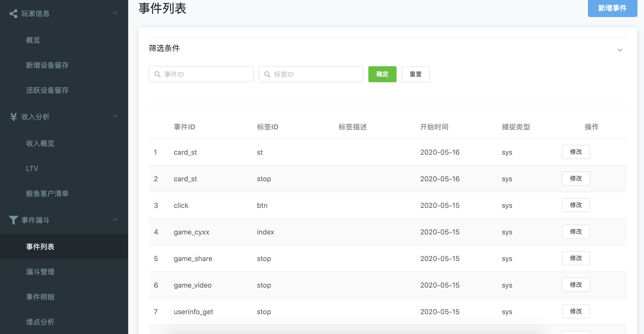The height and width of the screenshot is (334, 644).
Task: Select 鲸鱼客户清单 in sidebar
Action: pos(47,194)
